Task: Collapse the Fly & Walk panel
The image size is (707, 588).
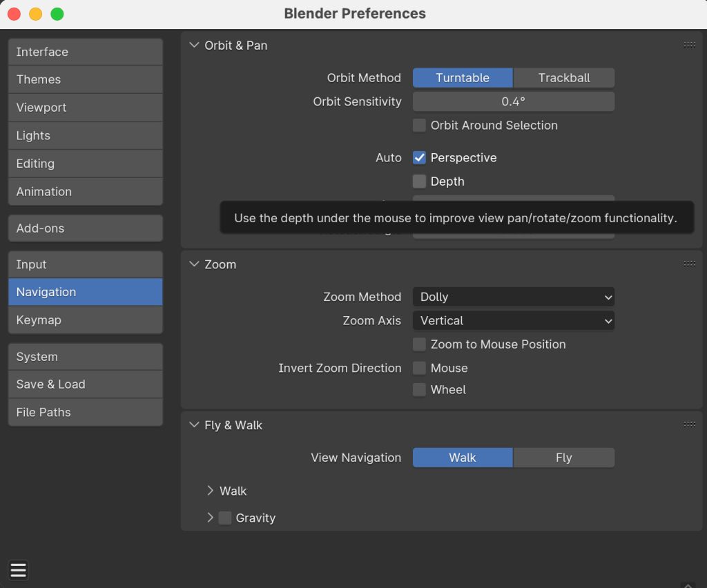Action: (x=194, y=425)
